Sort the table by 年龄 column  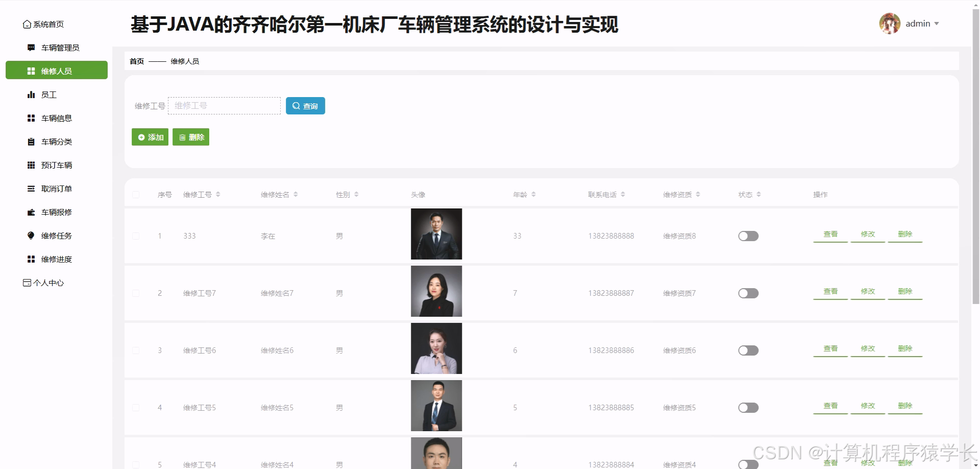coord(533,195)
